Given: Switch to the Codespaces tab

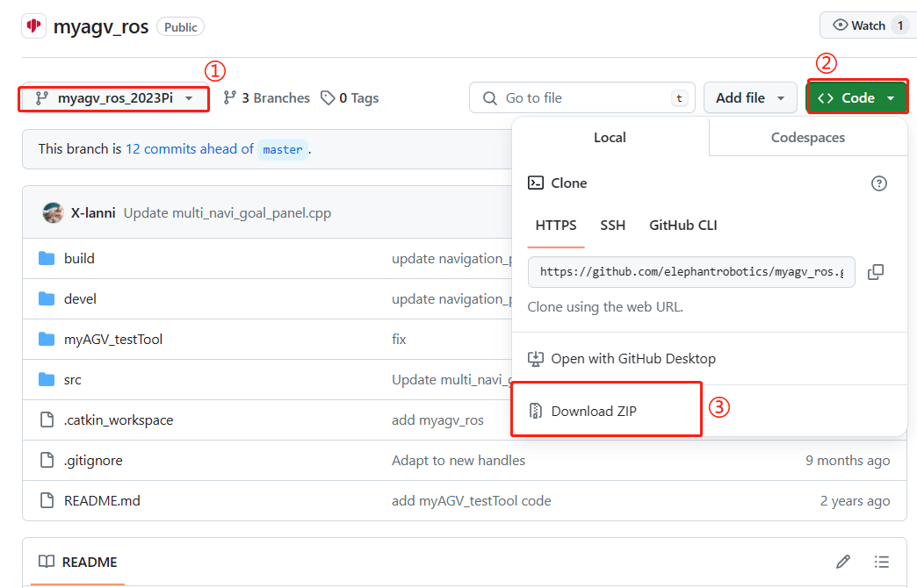Looking at the screenshot, I should tap(807, 138).
